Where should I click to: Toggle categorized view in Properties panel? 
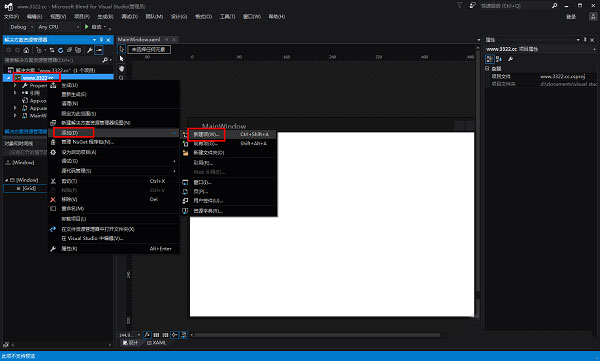pos(489,59)
